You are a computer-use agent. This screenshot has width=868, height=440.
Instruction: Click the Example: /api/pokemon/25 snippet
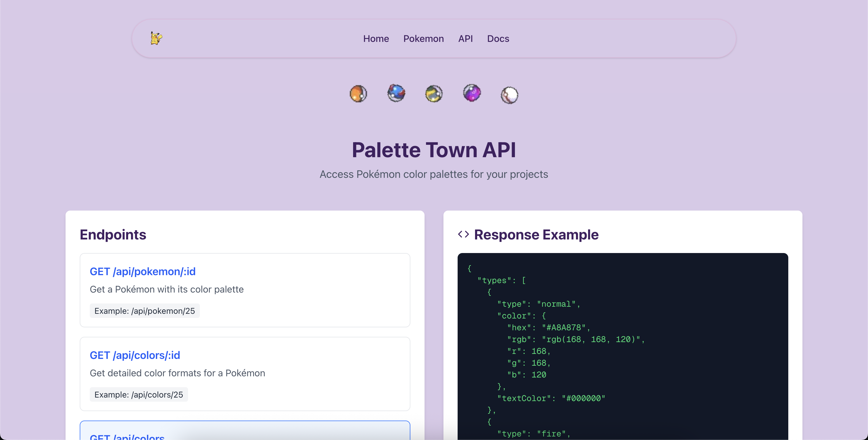point(145,311)
